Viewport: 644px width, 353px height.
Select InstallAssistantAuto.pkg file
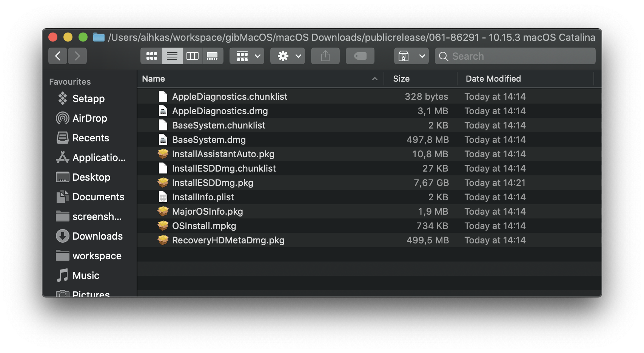369,154
